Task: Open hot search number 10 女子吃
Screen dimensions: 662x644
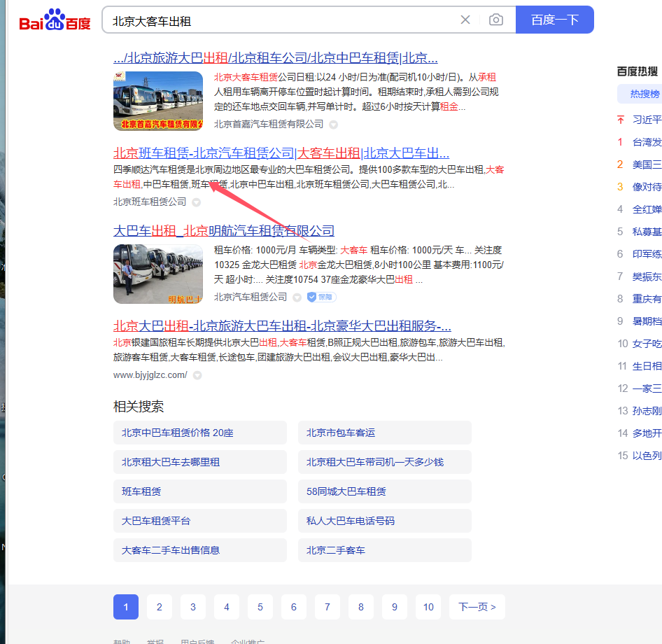Action: 647,344
